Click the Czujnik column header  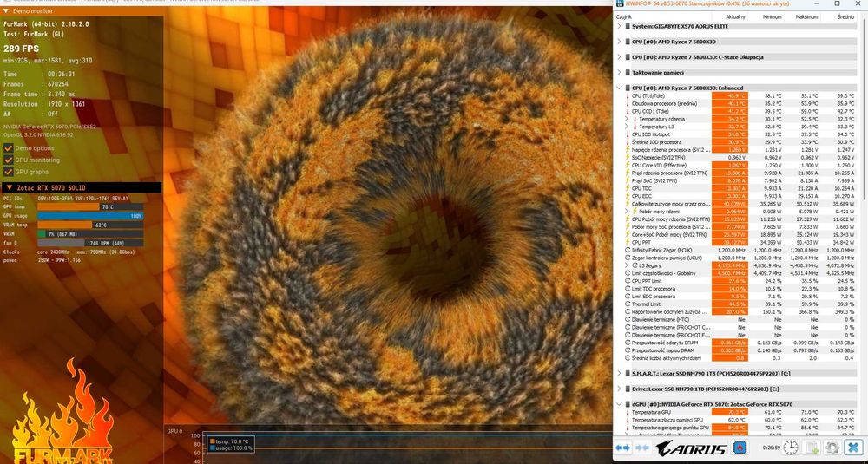pos(623,17)
